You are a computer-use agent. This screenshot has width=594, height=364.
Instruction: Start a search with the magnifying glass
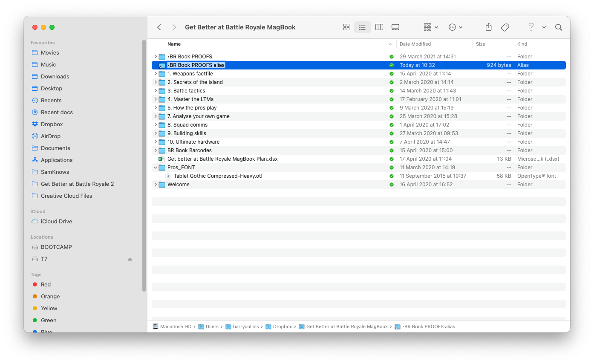[x=558, y=27]
